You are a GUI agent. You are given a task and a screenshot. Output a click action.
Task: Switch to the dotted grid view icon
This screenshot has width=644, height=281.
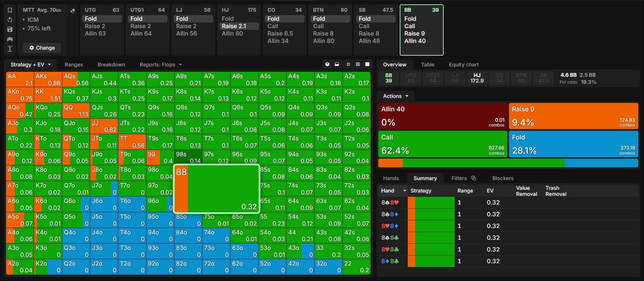pyautogui.click(x=358, y=64)
